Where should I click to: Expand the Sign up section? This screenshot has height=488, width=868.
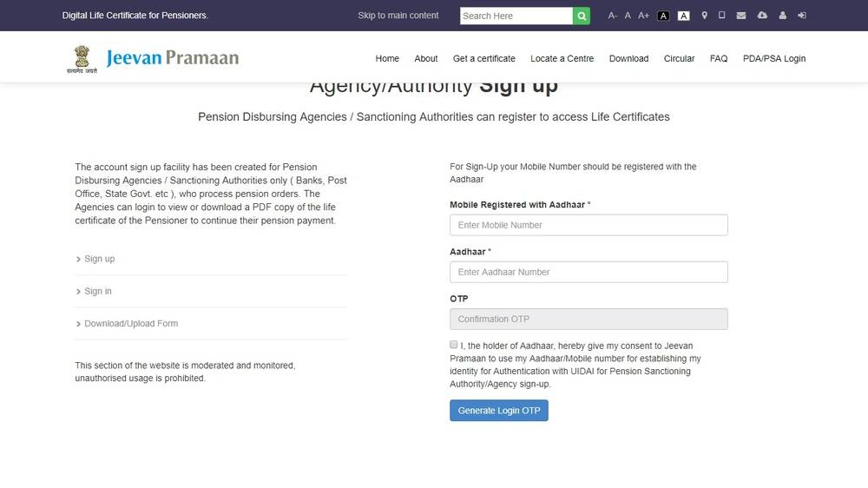(x=99, y=259)
